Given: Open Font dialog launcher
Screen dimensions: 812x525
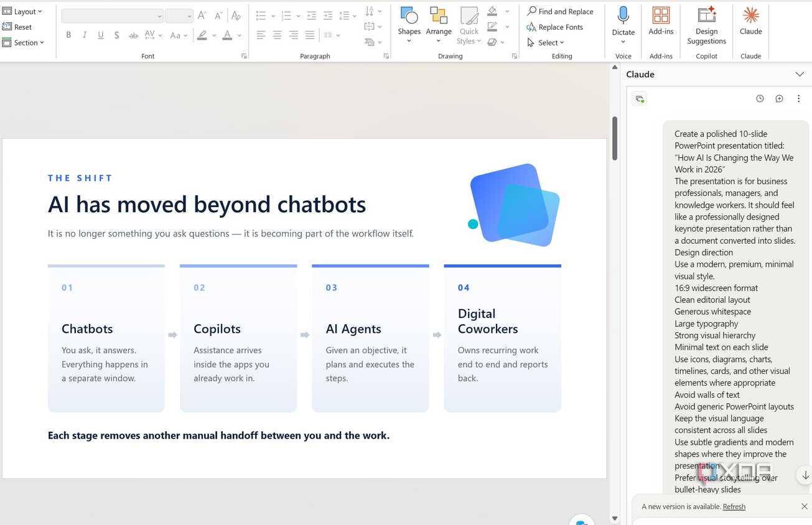Looking at the screenshot, I should tap(244, 56).
